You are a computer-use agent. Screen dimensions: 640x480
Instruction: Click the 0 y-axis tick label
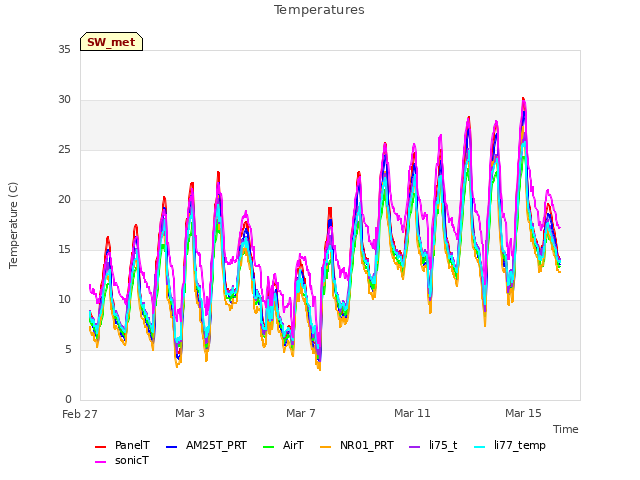pyautogui.click(x=68, y=400)
